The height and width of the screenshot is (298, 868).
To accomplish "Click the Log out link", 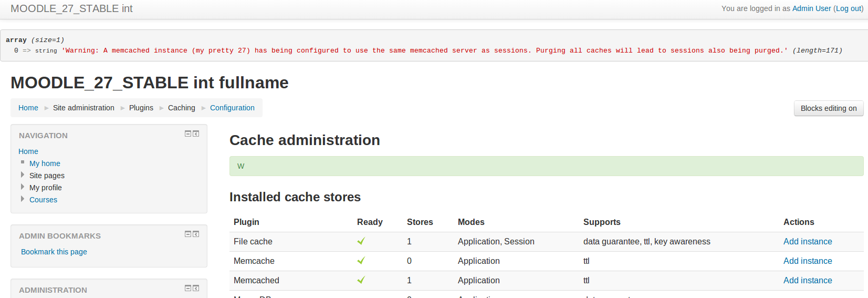I will [849, 8].
